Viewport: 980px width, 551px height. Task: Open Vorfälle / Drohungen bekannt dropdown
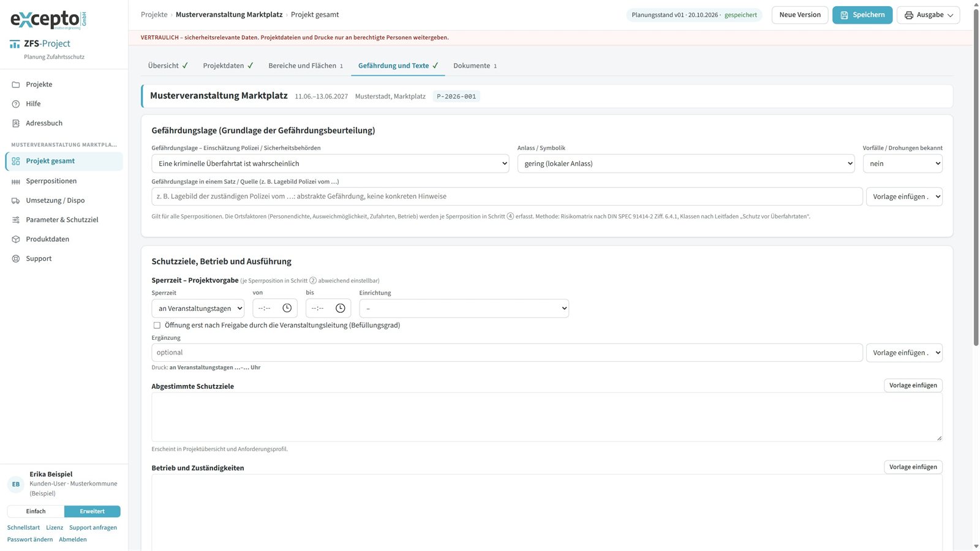click(902, 163)
